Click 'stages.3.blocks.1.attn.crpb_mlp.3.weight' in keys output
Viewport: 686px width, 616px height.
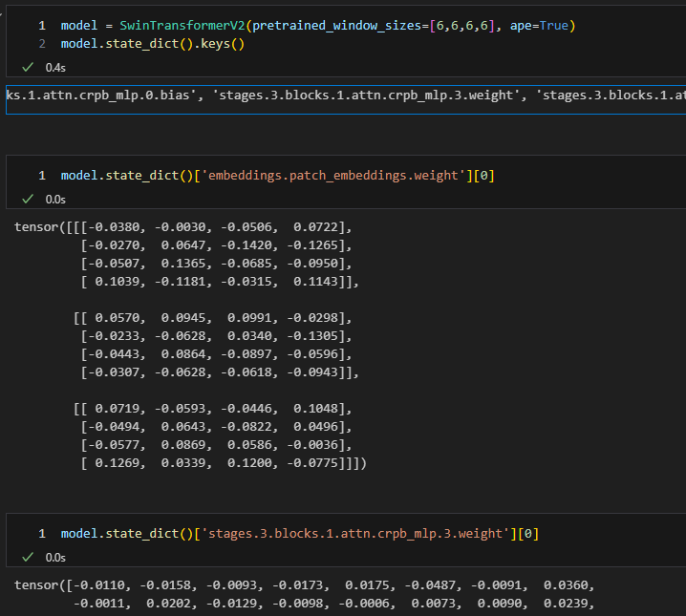(370, 96)
